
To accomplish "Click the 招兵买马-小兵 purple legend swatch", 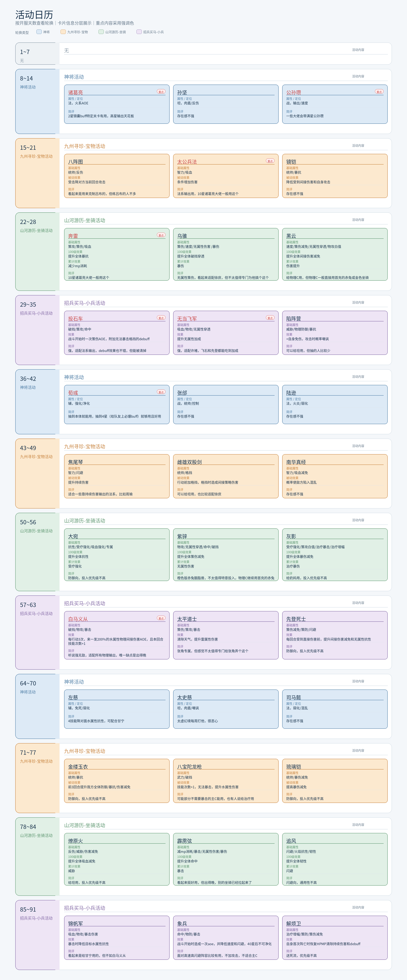I will pyautogui.click(x=139, y=32).
